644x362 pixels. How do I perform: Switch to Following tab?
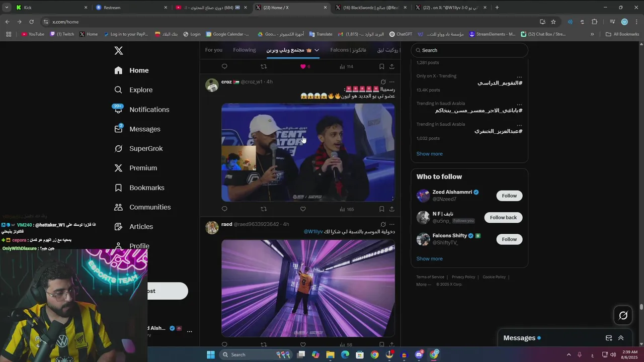(x=245, y=50)
